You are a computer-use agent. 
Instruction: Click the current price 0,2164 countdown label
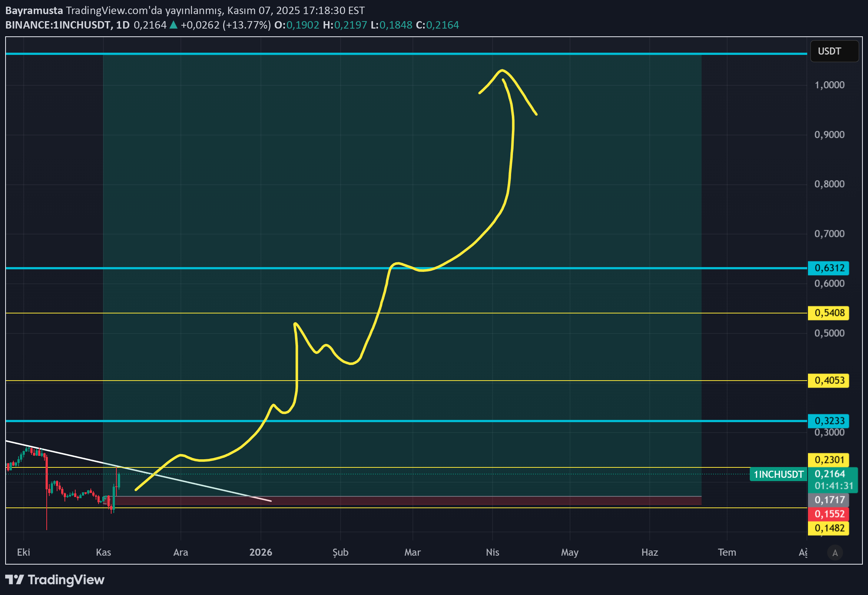(833, 480)
